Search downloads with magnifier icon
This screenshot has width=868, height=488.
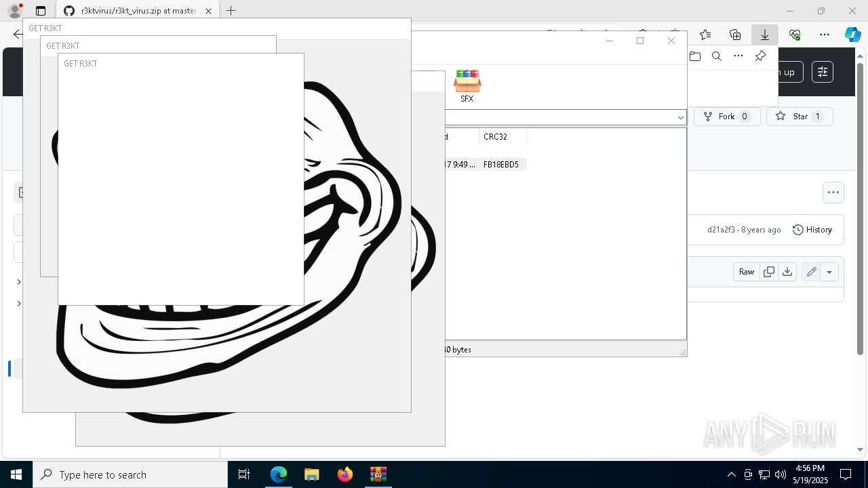[x=717, y=56]
